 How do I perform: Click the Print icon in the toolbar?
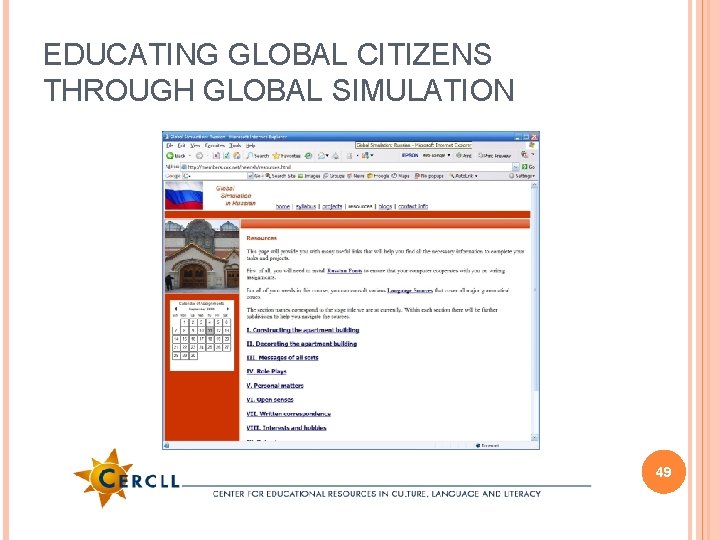(x=336, y=156)
